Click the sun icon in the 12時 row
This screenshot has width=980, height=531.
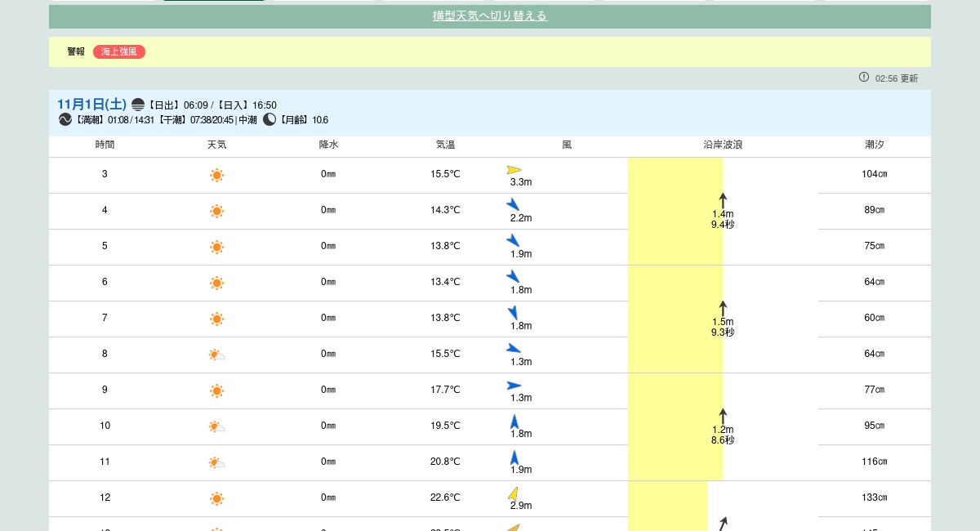coord(216,498)
